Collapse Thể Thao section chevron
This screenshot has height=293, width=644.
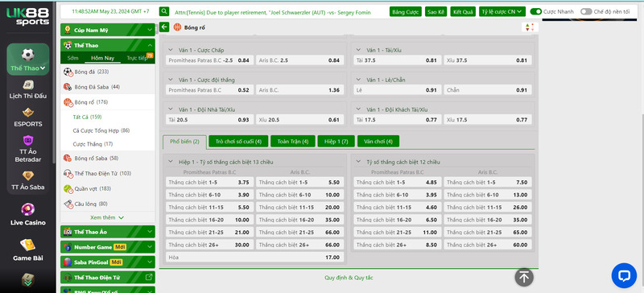pyautogui.click(x=150, y=45)
